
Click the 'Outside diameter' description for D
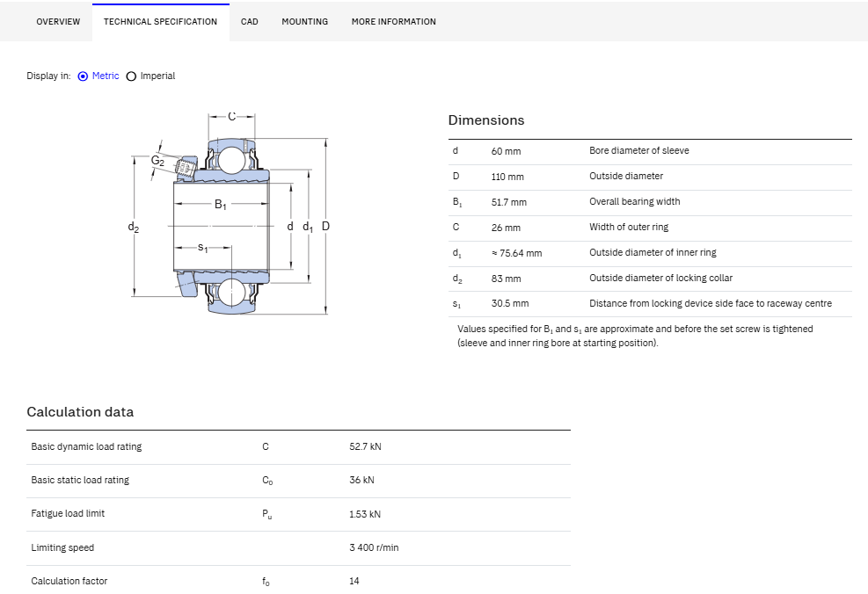626,176
